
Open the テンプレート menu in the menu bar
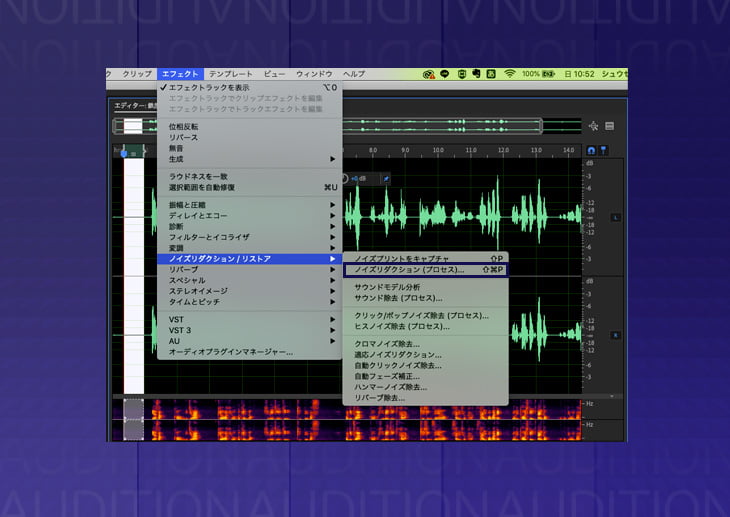[230, 74]
